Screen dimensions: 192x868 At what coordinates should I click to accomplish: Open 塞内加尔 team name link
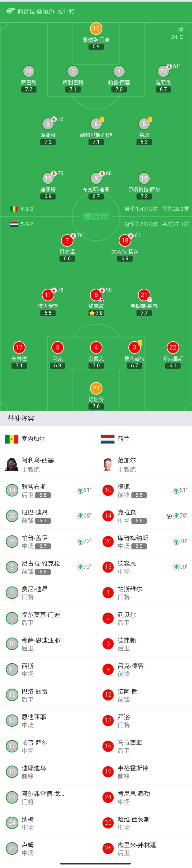click(x=33, y=439)
